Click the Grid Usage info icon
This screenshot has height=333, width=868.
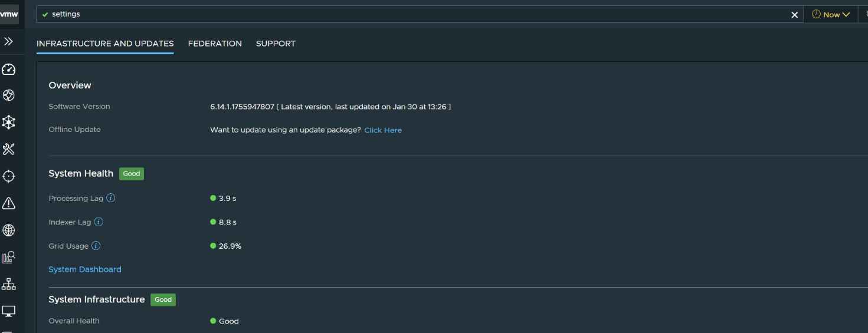pos(96,246)
